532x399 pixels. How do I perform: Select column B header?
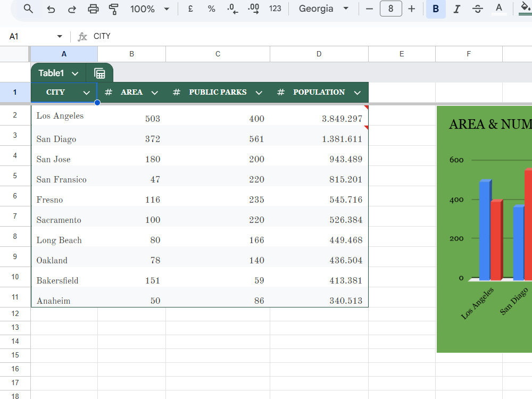[x=131, y=54]
